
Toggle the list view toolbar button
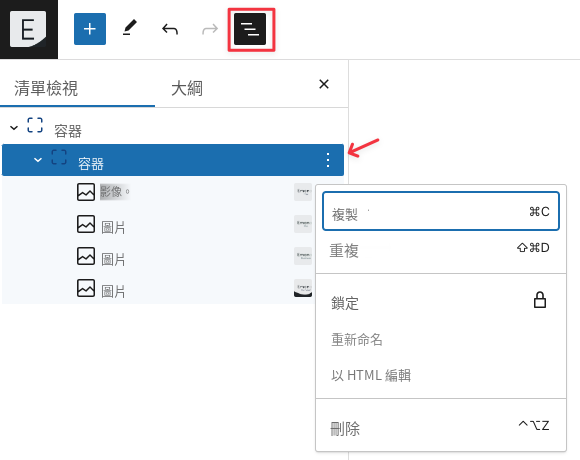click(x=250, y=29)
